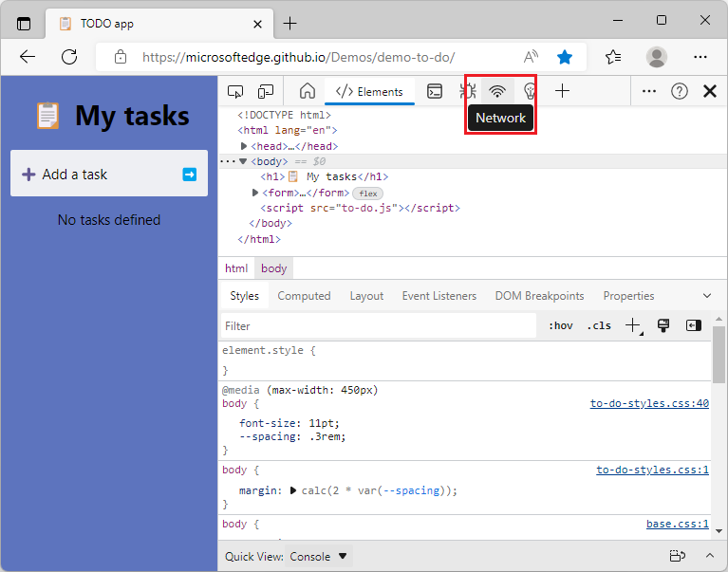The width and height of the screenshot is (728, 572).
Task: Click the Styles pane scrollbar thumb
Action: click(x=719, y=355)
